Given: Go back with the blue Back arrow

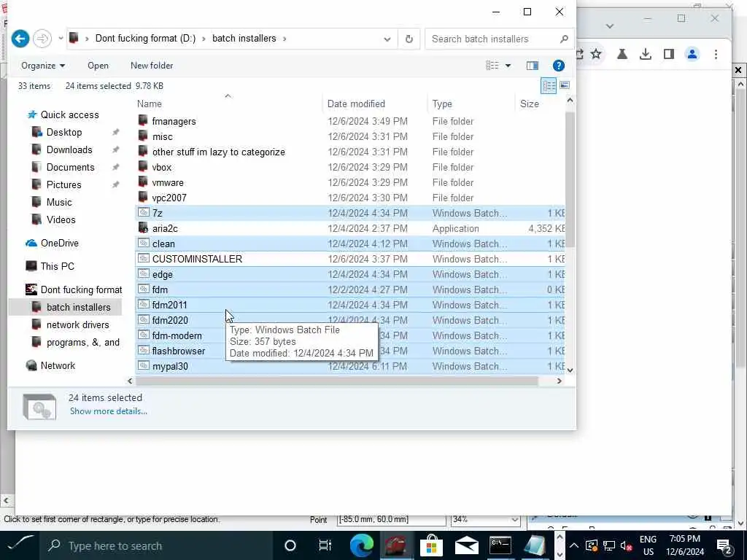Looking at the screenshot, I should 20,39.
